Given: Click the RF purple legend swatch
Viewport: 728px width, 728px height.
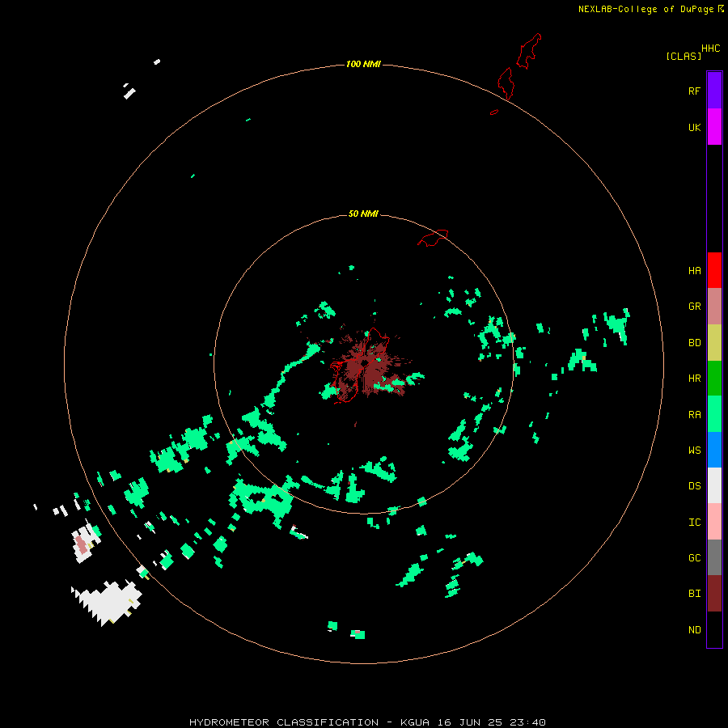Looking at the screenshot, I should click(714, 91).
